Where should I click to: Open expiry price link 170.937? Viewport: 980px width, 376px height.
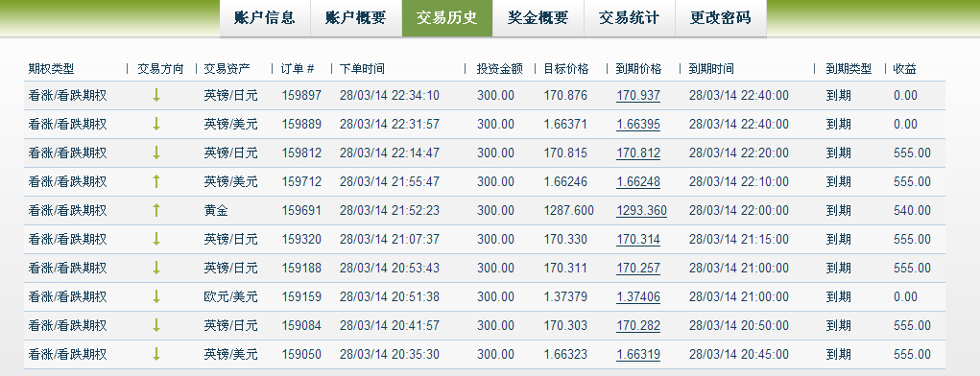coord(638,96)
